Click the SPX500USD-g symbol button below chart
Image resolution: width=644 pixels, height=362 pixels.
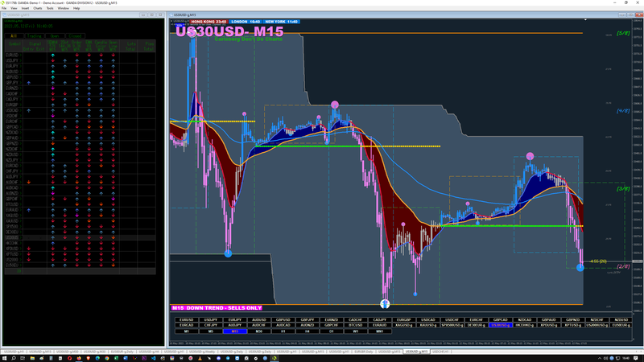(x=452, y=325)
